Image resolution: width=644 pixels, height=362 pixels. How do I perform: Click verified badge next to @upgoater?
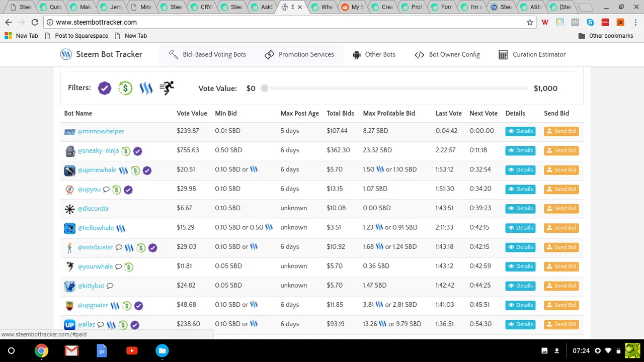coord(138,306)
